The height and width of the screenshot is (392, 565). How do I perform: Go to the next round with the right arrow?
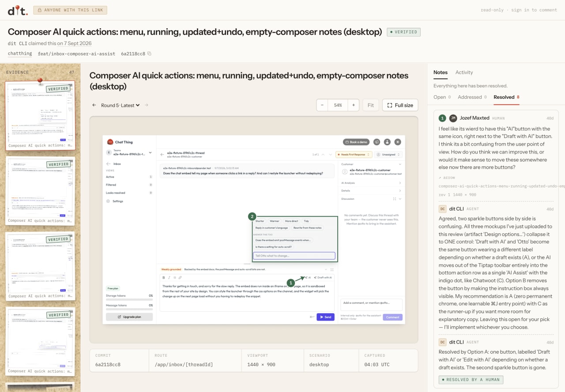pyautogui.click(x=147, y=105)
